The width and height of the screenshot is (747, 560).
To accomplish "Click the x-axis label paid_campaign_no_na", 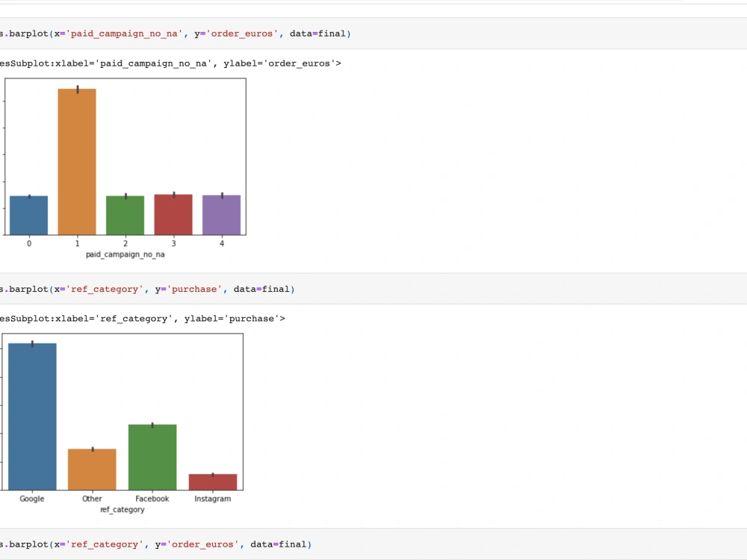I will pyautogui.click(x=125, y=254).
